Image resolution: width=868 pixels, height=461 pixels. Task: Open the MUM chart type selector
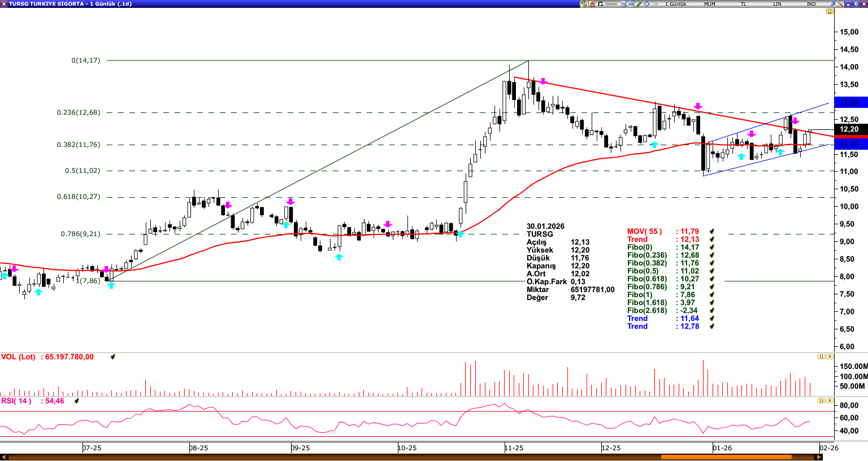click(709, 4)
